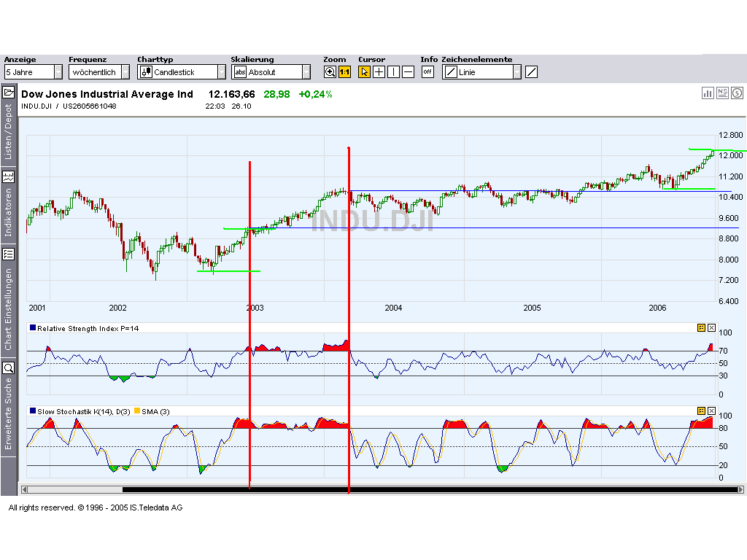Open the Anzeige 5 Jahre dropdown
This screenshot has height=560, width=747.
(x=34, y=72)
